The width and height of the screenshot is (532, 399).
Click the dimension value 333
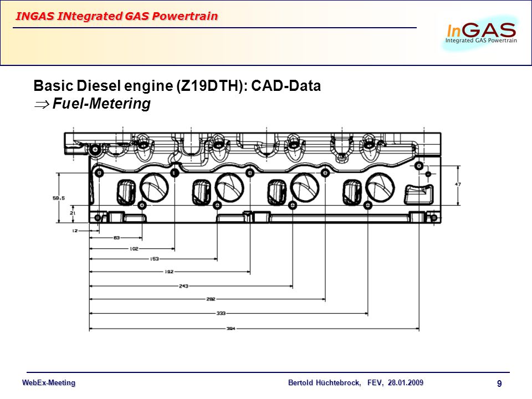click(x=221, y=313)
